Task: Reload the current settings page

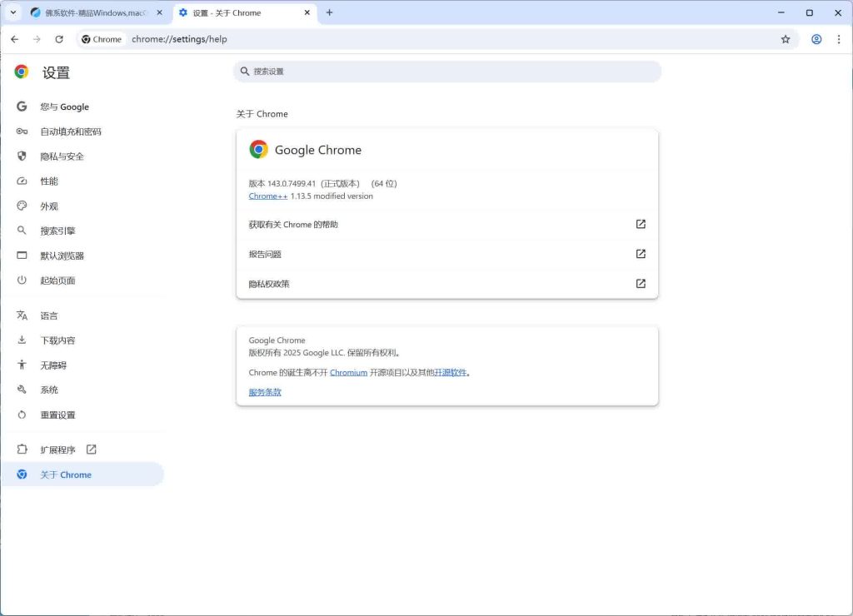Action: click(x=58, y=39)
